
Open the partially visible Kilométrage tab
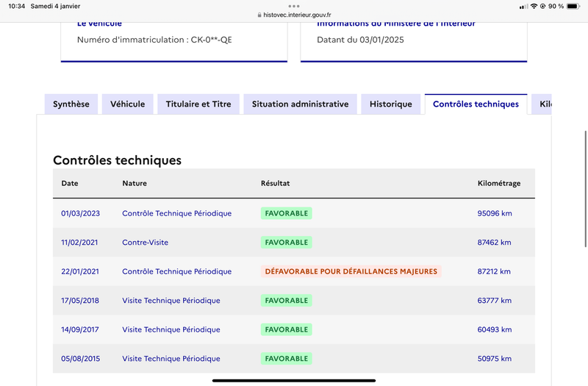click(x=542, y=104)
